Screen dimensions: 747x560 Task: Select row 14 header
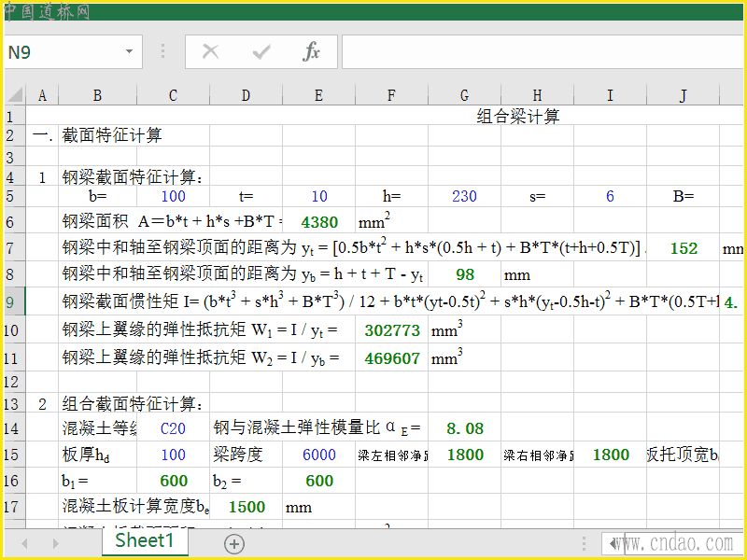tap(14, 428)
